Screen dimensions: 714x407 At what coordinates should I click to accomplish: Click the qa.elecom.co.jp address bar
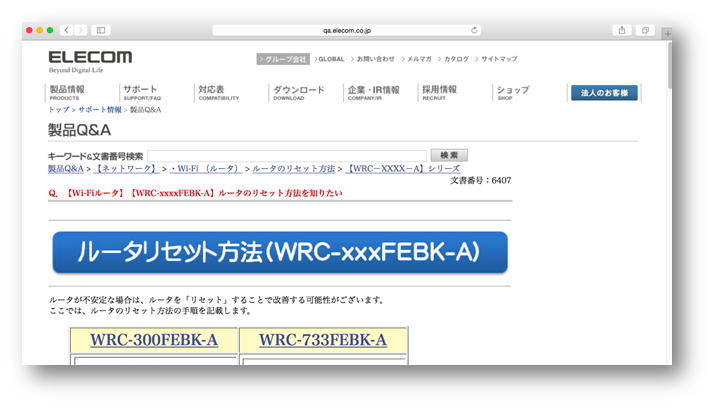click(x=347, y=30)
